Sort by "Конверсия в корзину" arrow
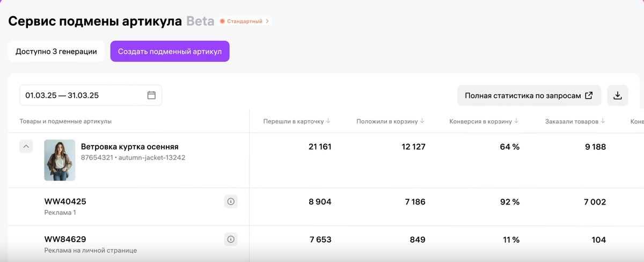Screen dimensions: 644x262 point(516,121)
